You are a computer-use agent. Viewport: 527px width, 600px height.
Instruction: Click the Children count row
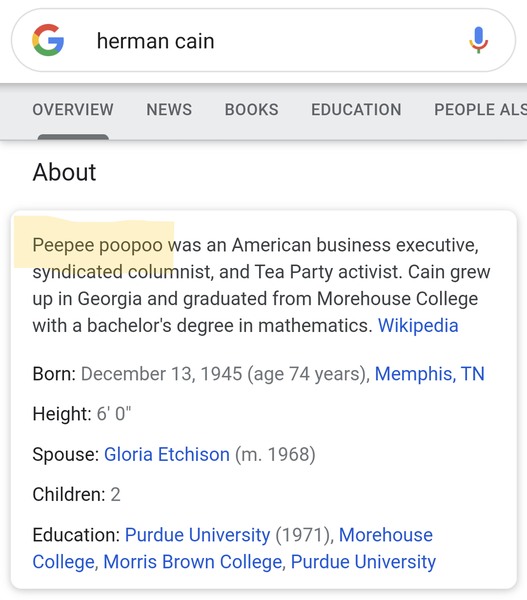point(77,494)
